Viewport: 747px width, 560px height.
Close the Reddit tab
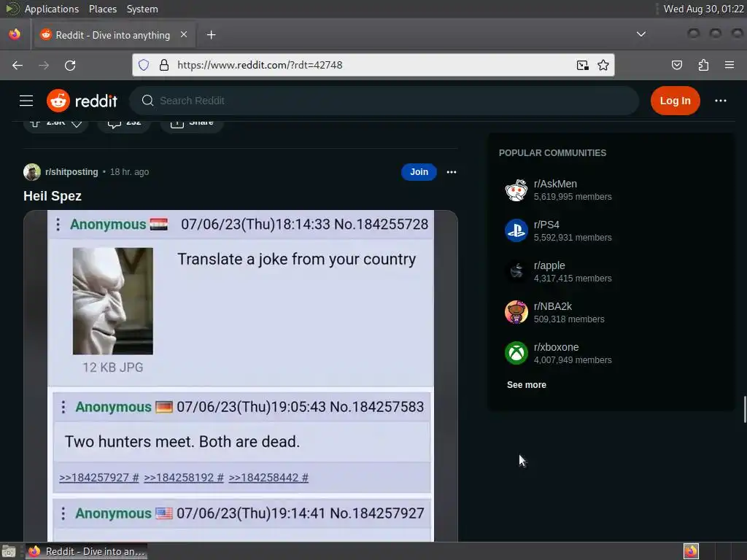(184, 35)
